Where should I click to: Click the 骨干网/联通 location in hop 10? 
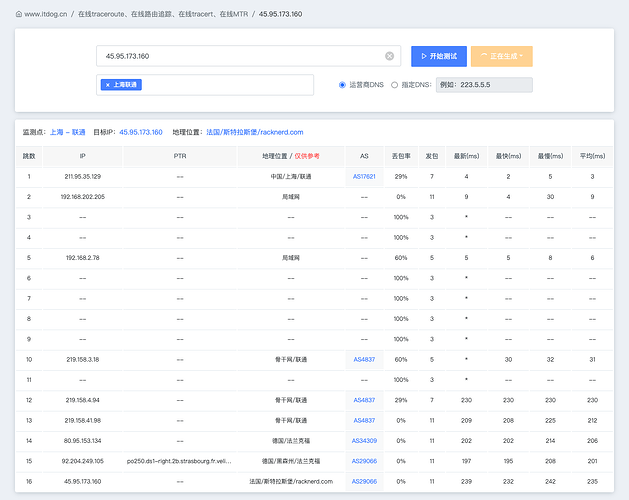pyautogui.click(x=291, y=360)
